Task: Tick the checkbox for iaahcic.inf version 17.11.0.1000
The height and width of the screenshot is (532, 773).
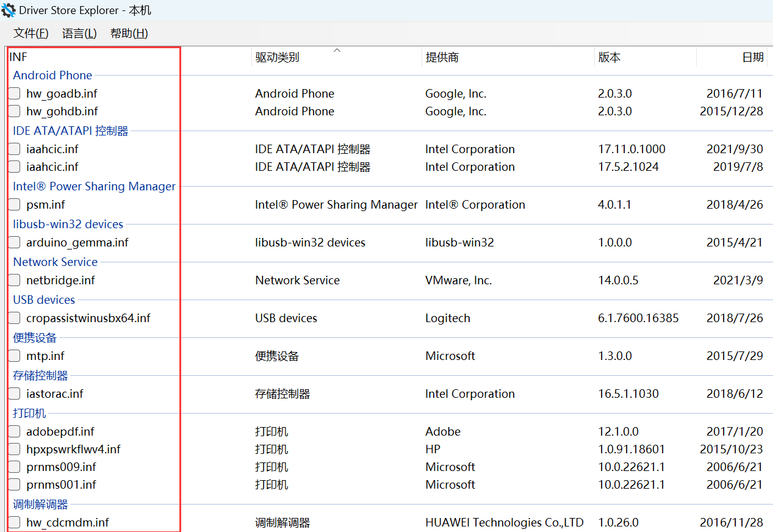Action: coord(15,149)
